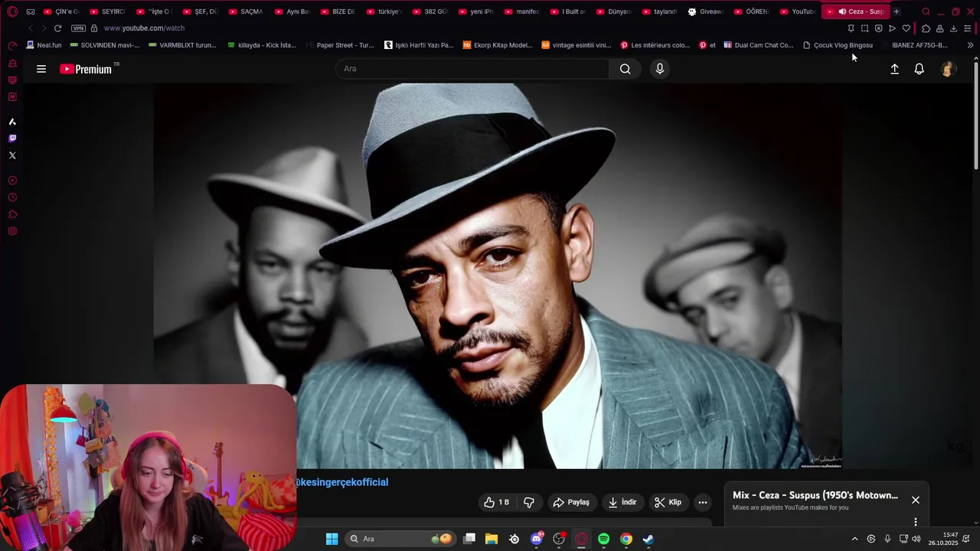Click the video player frame

(x=498, y=275)
